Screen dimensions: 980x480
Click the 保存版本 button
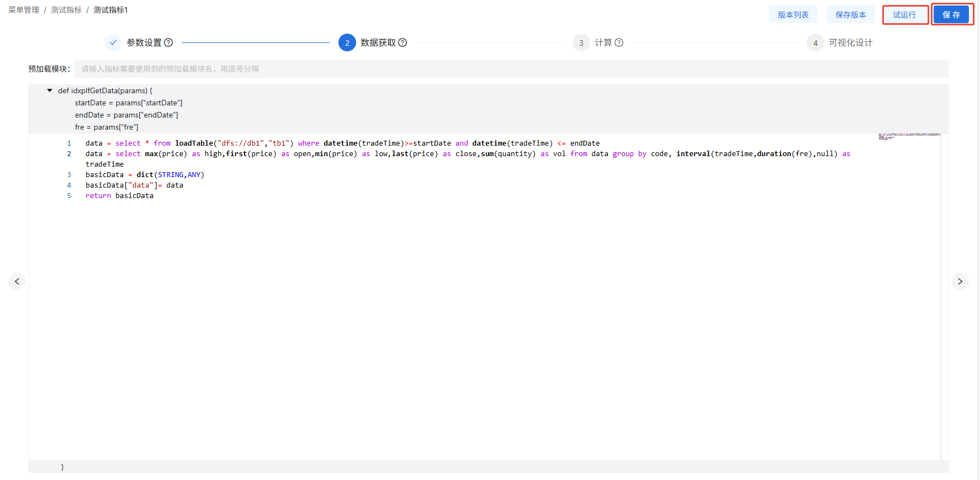(x=850, y=15)
